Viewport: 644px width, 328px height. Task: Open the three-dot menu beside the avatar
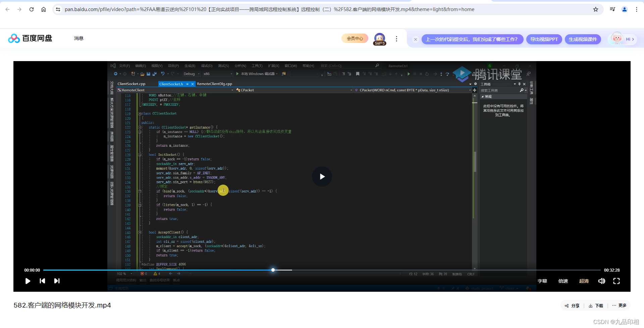pos(396,39)
